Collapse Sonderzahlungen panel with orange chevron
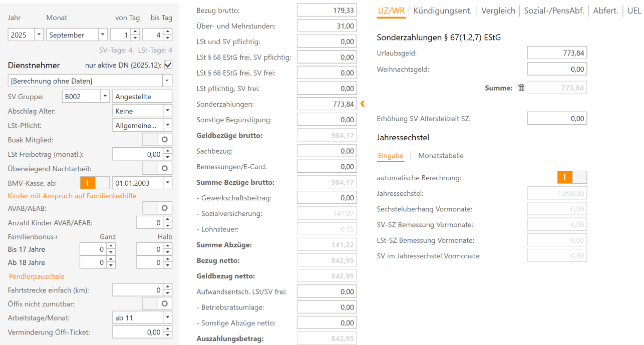Viewport: 644px width, 345px height. [362, 104]
